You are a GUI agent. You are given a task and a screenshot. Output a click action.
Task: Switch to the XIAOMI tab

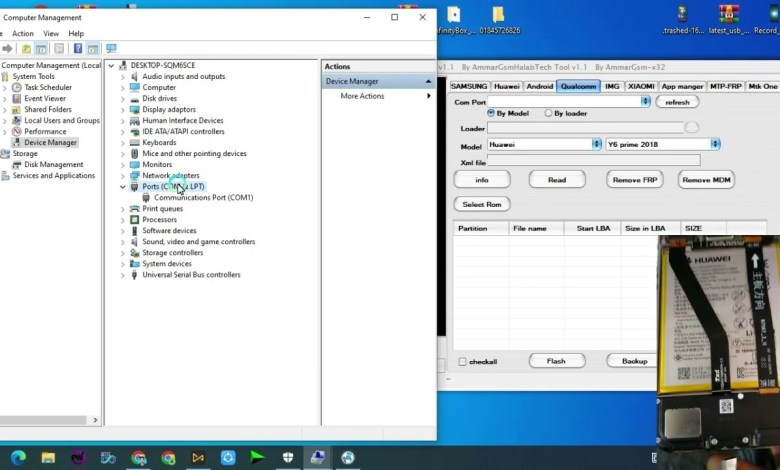pos(641,86)
